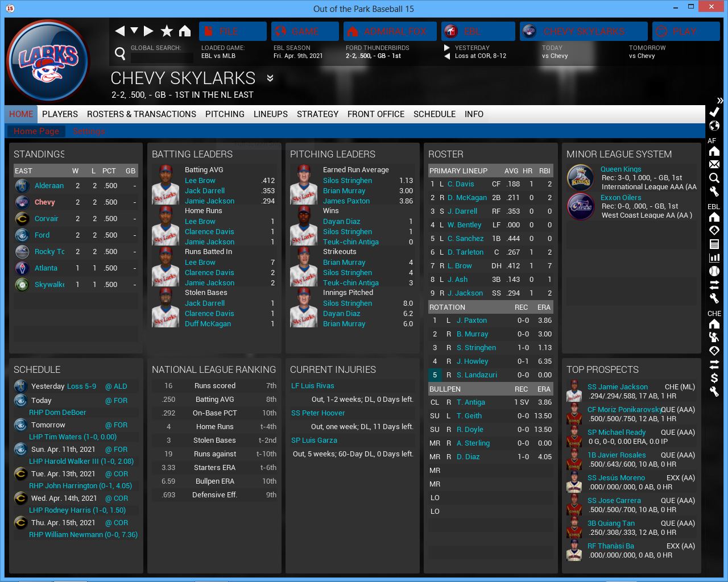The height and width of the screenshot is (582, 728).
Task: Click the dollar sign finances icon
Action: [714, 378]
